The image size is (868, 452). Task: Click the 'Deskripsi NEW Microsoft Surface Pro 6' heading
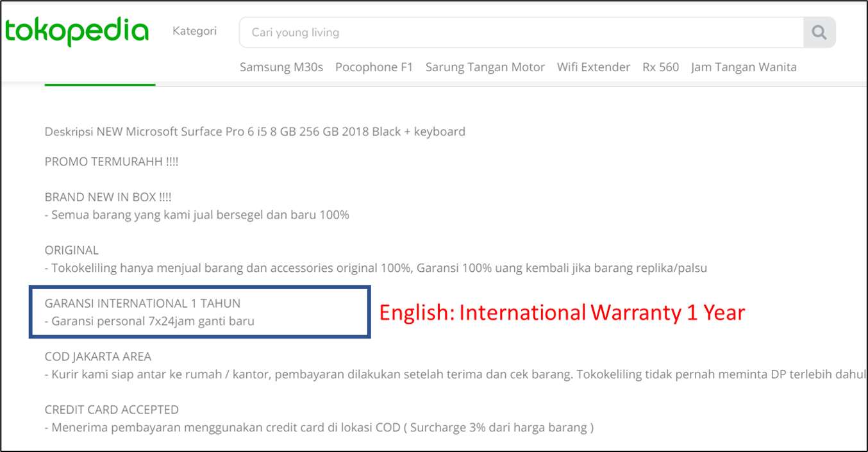click(x=255, y=131)
